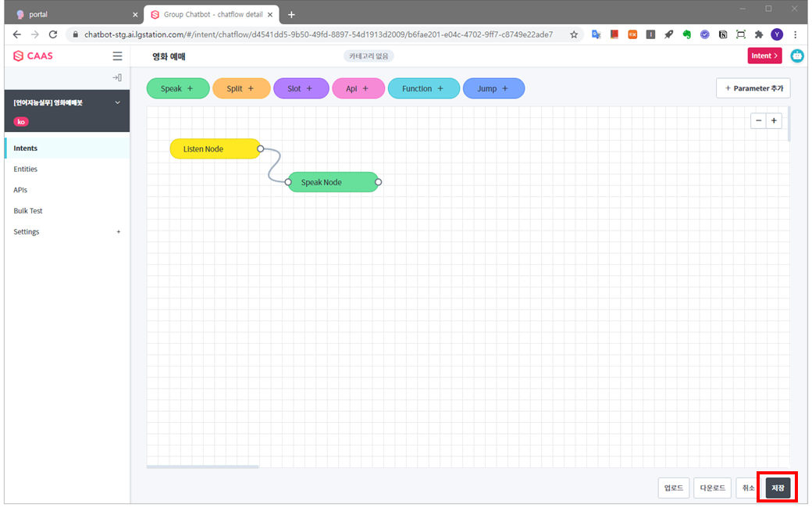This screenshot has height=508, width=812.
Task: Open the Entities sidebar item
Action: click(26, 169)
